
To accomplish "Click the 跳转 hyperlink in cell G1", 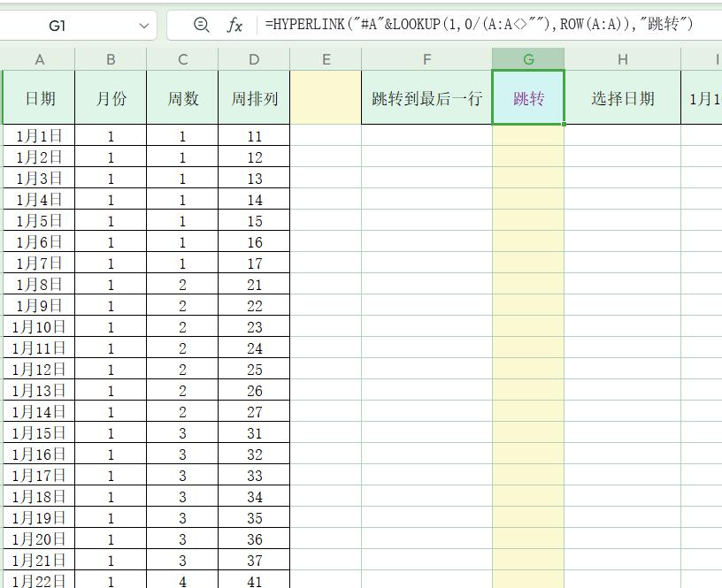I will (x=528, y=98).
